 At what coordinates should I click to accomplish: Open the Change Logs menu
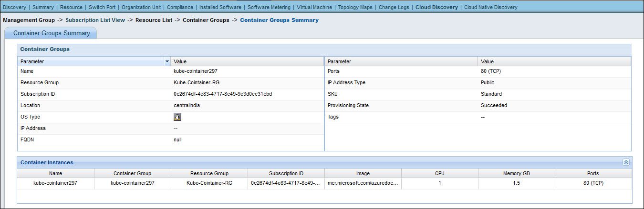[394, 7]
